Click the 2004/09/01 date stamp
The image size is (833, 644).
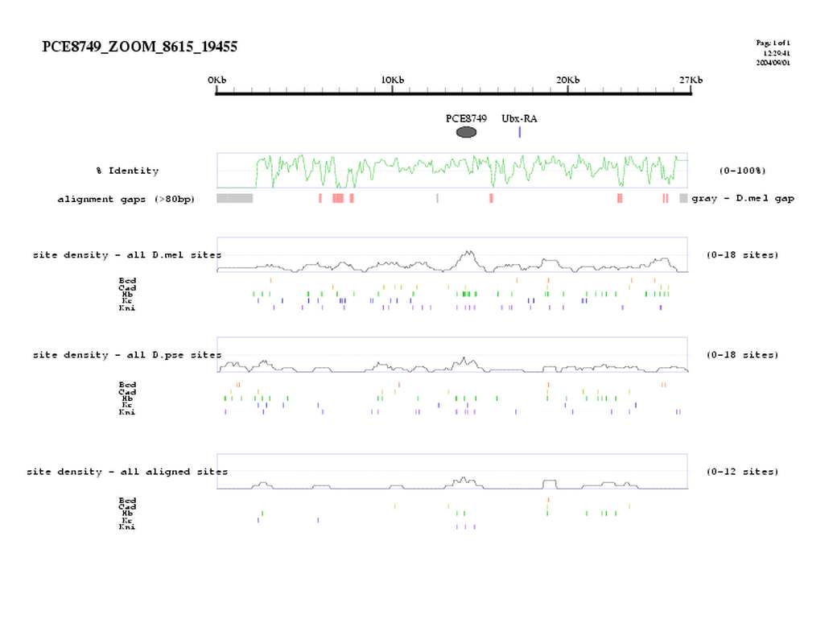point(773,63)
